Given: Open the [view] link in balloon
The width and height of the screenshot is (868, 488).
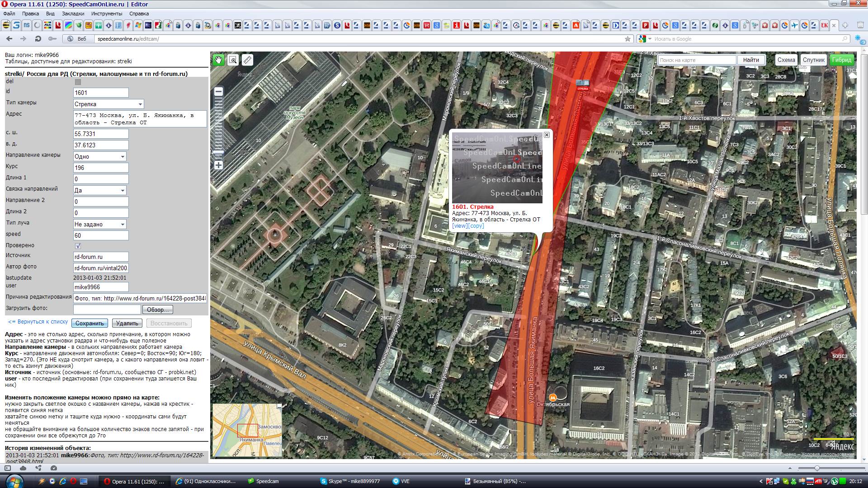Looking at the screenshot, I should pos(460,225).
